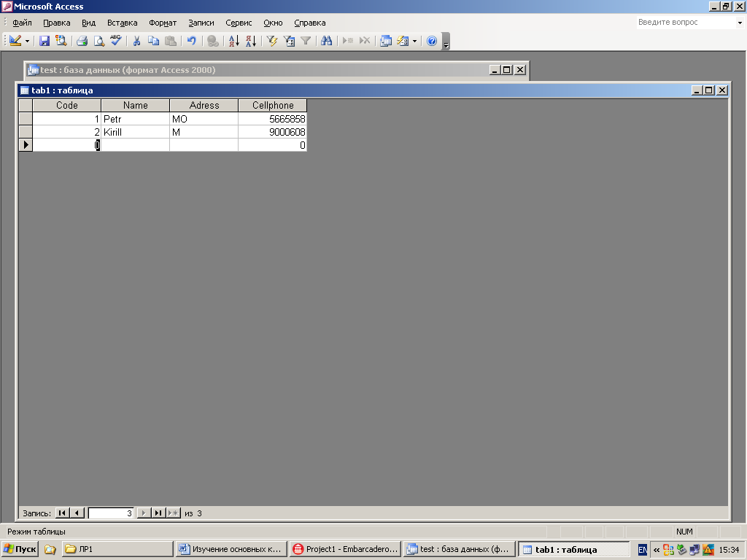
Task: Click the Undo arrow icon
Action: tap(192, 41)
